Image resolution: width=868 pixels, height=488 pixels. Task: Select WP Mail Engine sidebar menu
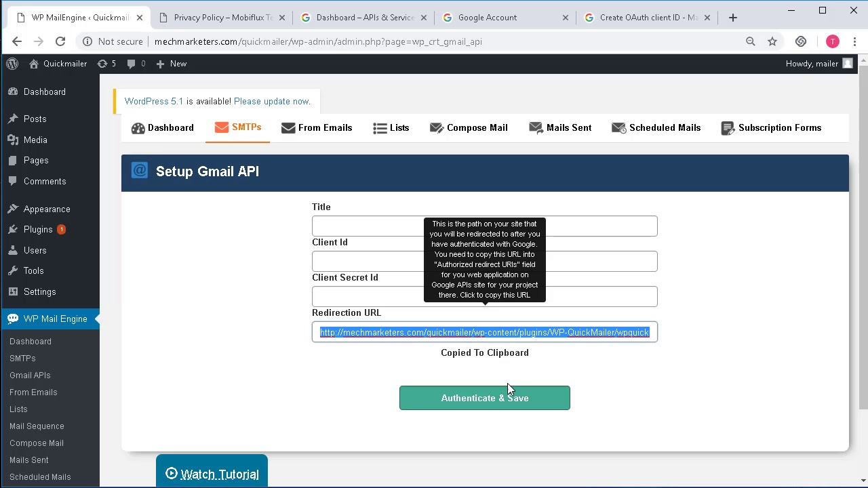[x=50, y=319]
